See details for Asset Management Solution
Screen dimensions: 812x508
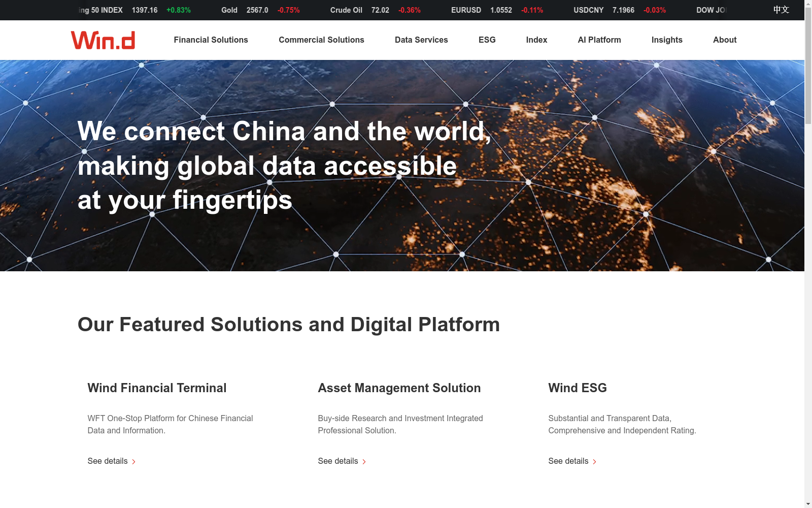pyautogui.click(x=342, y=461)
